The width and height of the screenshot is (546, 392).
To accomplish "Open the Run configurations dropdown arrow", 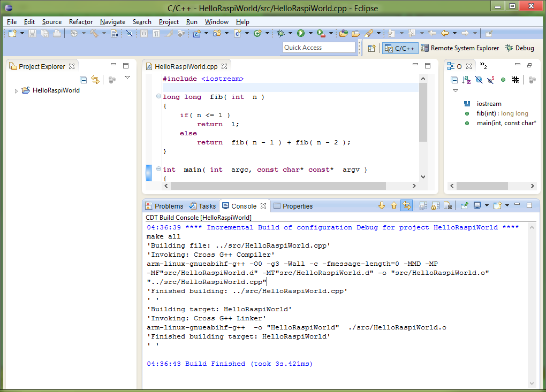I will click(310, 33).
